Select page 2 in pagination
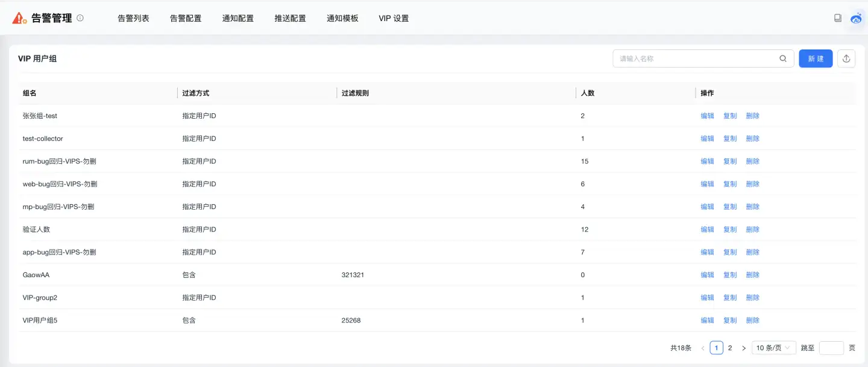 click(x=730, y=348)
